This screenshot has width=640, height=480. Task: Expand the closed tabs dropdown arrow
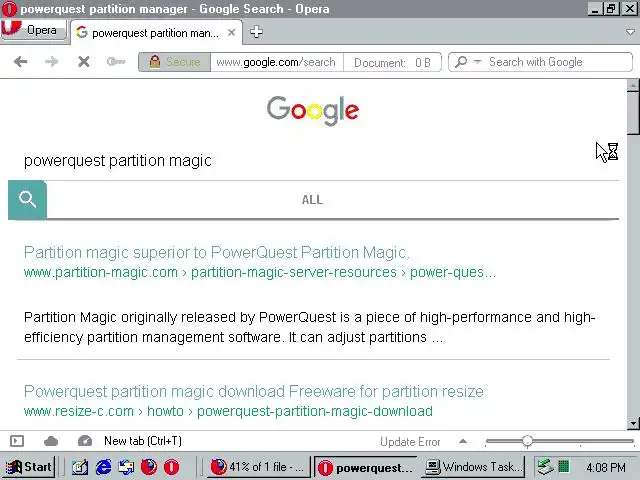(x=630, y=32)
